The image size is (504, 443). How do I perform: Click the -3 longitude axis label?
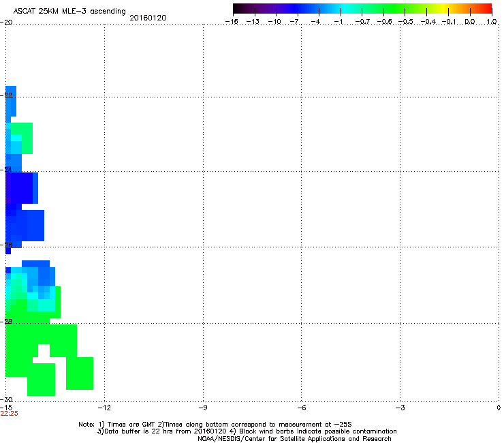(x=400, y=408)
